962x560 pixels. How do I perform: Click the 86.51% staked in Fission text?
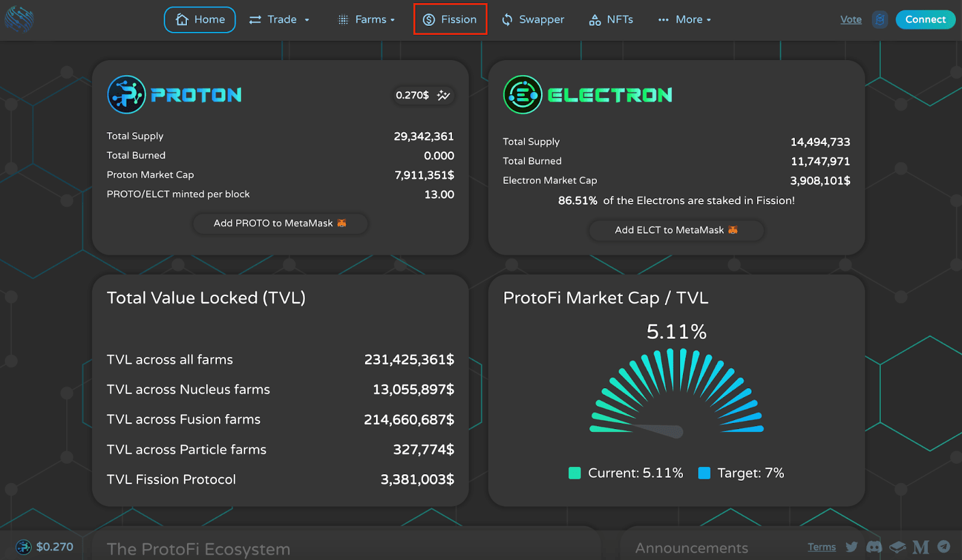pos(676,201)
